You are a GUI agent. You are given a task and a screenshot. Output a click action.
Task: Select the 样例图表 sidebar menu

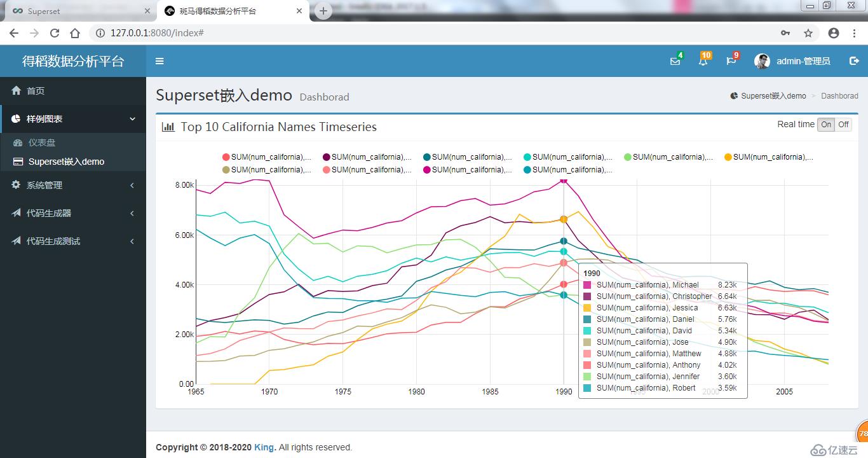click(73, 119)
